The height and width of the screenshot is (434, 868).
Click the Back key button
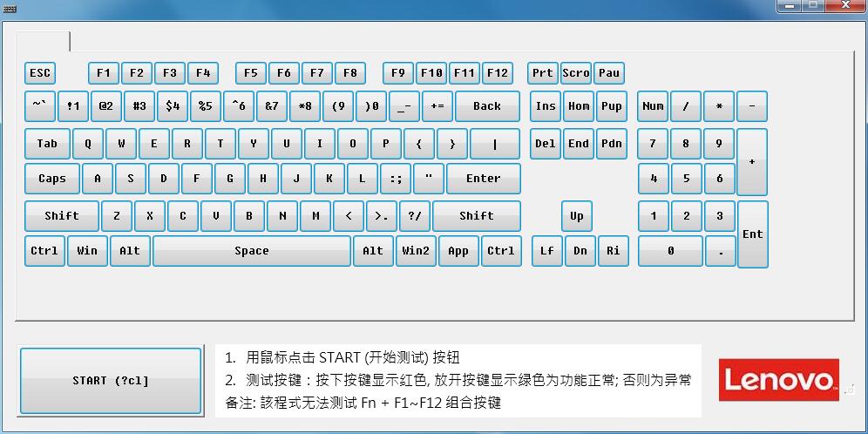pyautogui.click(x=488, y=106)
